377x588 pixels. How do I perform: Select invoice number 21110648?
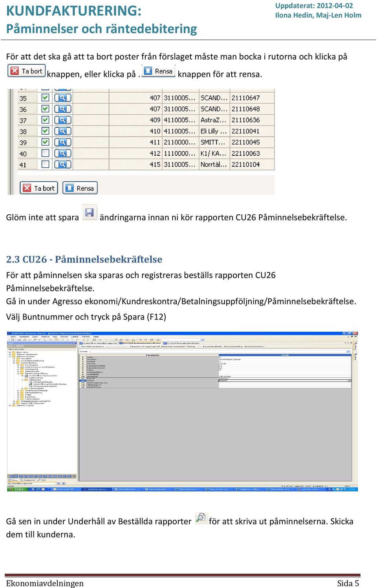(246, 109)
